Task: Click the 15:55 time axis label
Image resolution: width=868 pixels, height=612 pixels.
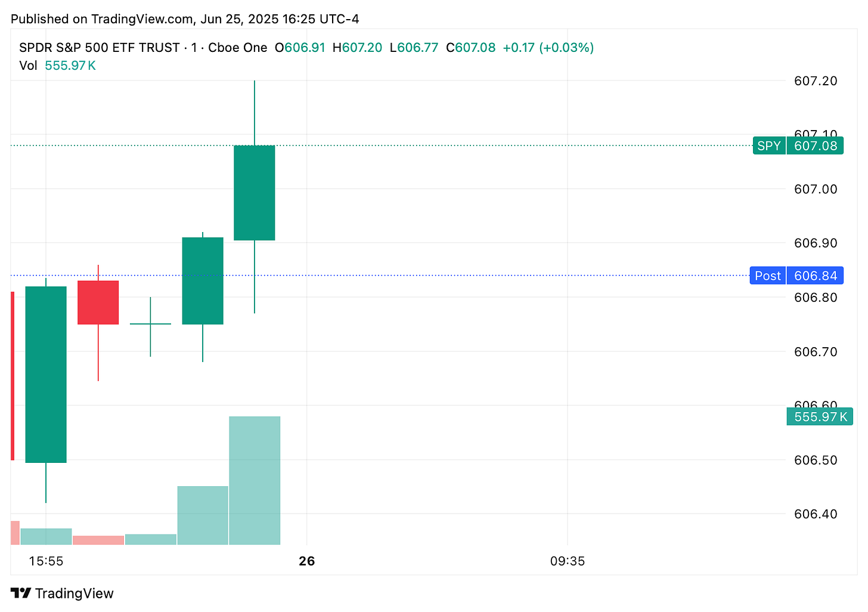Action: point(46,561)
